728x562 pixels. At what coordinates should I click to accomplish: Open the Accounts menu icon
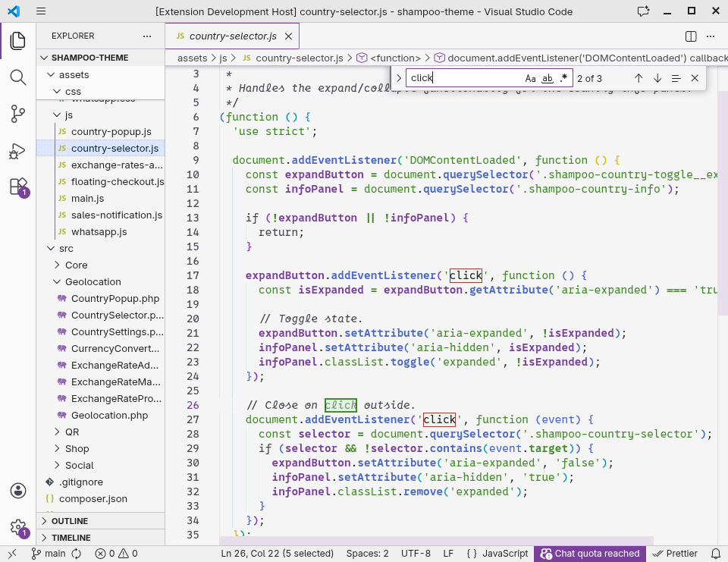coord(18,491)
